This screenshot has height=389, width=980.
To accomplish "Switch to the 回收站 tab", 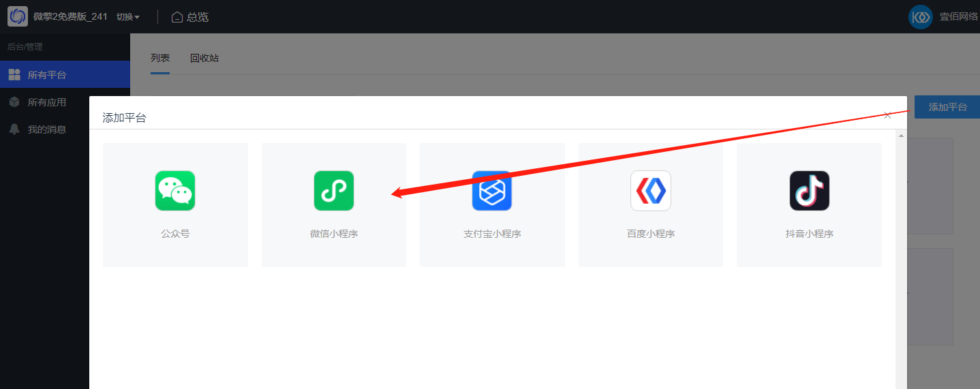I will (x=204, y=59).
